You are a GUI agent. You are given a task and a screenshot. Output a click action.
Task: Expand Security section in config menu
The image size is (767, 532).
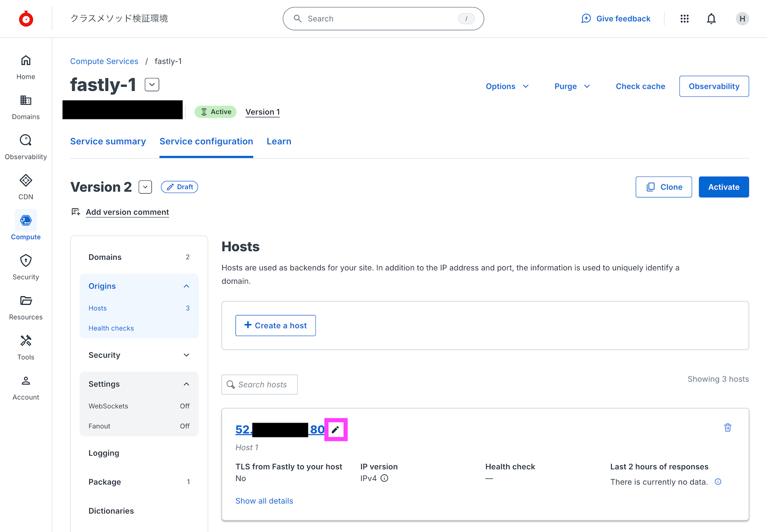186,355
